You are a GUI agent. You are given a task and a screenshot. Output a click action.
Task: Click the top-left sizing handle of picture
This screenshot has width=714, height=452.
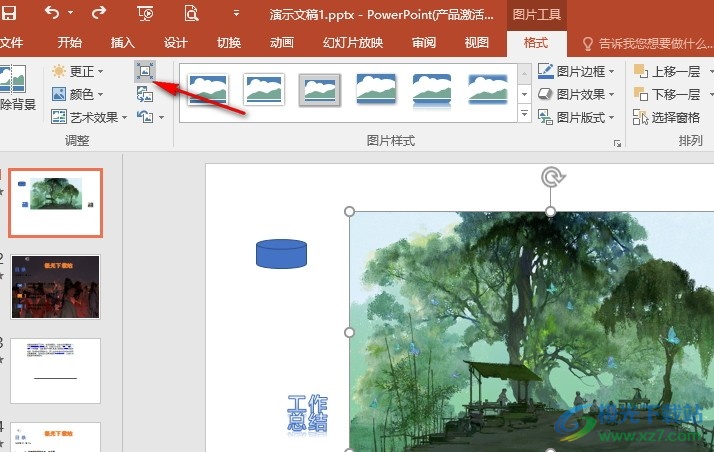(x=349, y=211)
